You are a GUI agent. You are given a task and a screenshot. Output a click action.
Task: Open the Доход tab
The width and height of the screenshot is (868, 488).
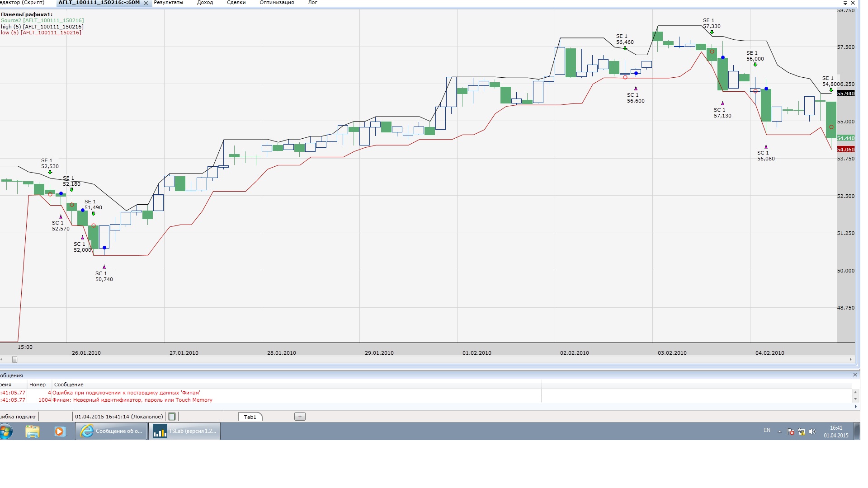click(205, 3)
